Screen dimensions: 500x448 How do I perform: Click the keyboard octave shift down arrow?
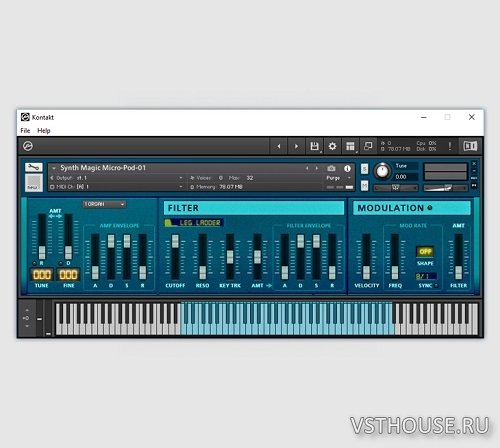click(27, 326)
